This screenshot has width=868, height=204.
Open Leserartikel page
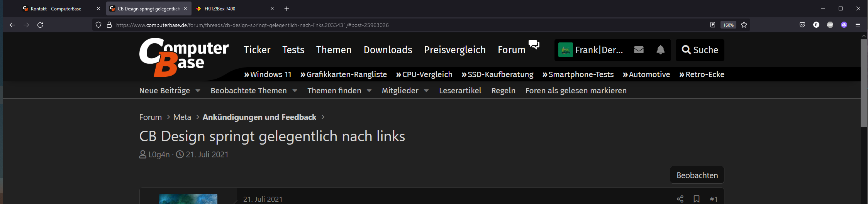tap(460, 91)
